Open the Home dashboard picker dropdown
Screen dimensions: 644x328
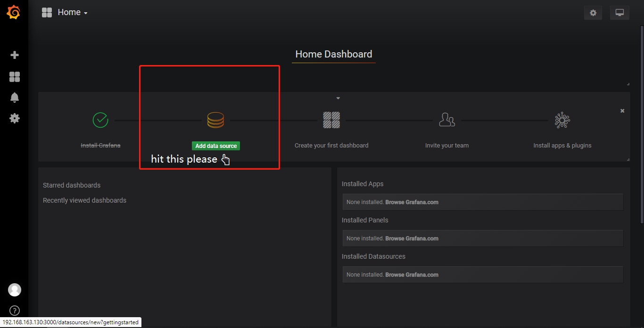(72, 13)
